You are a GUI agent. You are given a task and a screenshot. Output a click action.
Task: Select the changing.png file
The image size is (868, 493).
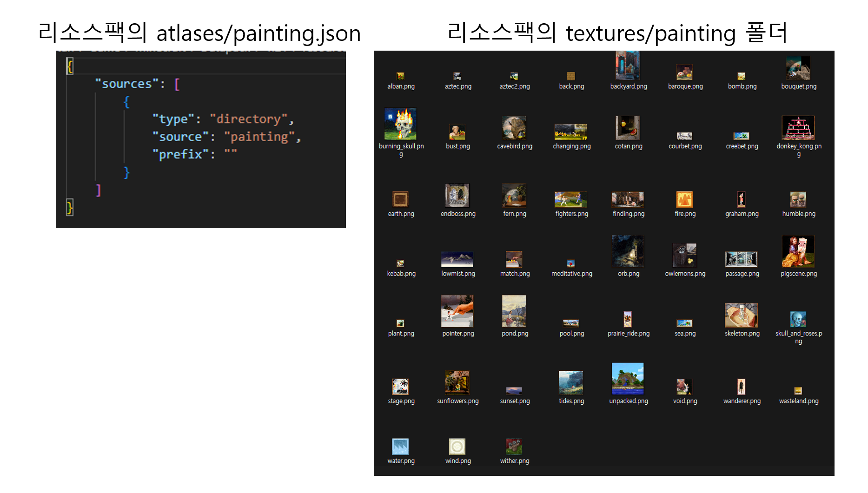(x=571, y=132)
